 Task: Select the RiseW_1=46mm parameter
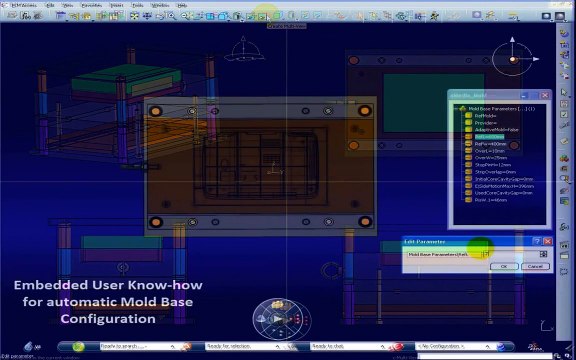(x=491, y=200)
